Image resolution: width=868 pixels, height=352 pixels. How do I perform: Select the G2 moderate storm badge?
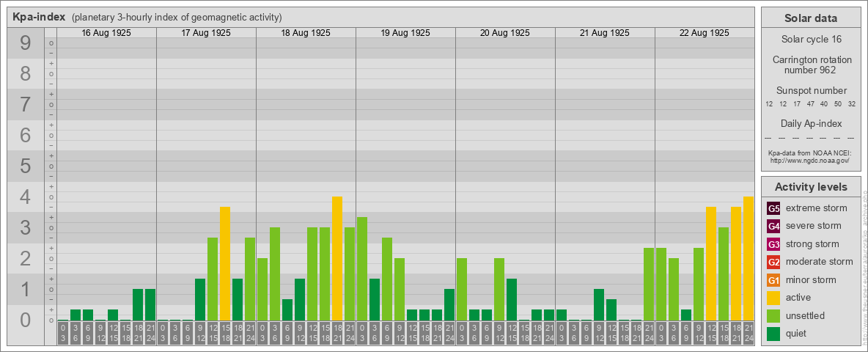point(773,262)
